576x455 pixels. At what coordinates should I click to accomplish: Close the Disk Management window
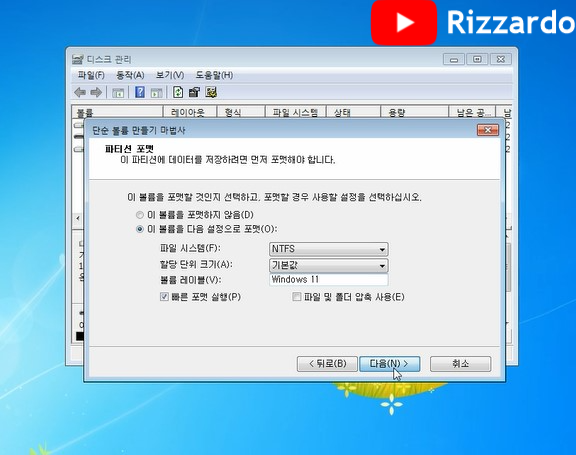[500, 59]
